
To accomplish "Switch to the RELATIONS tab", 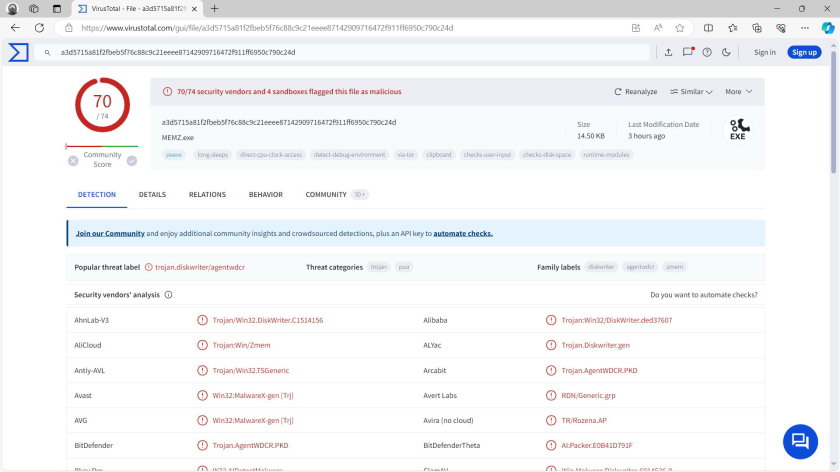I will click(207, 194).
